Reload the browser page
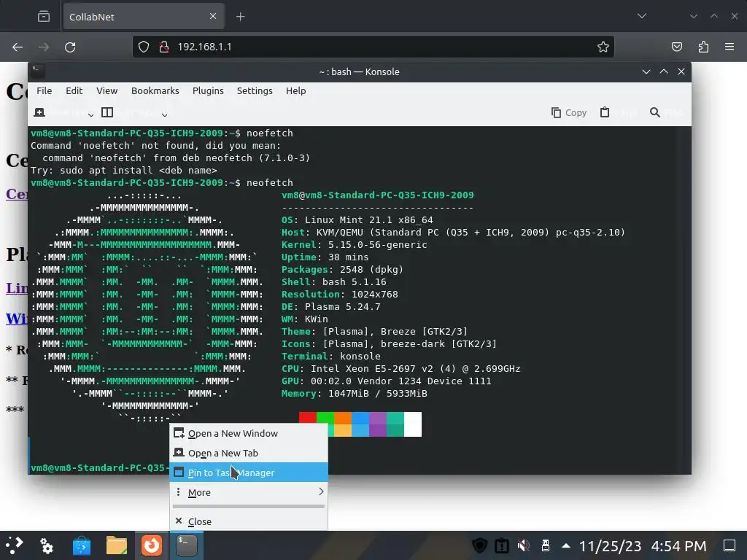Image resolution: width=747 pixels, height=560 pixels. [70, 47]
